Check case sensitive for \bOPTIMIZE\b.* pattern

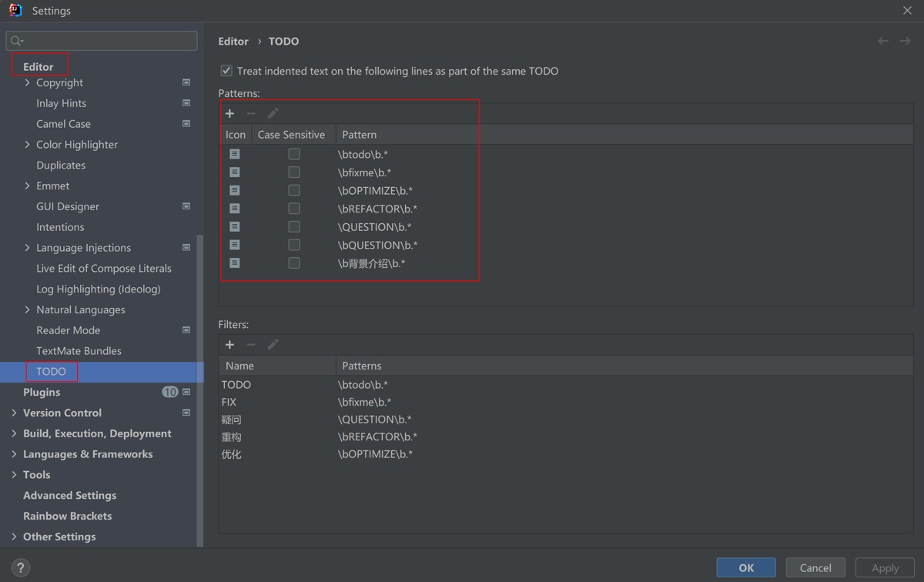(x=294, y=190)
